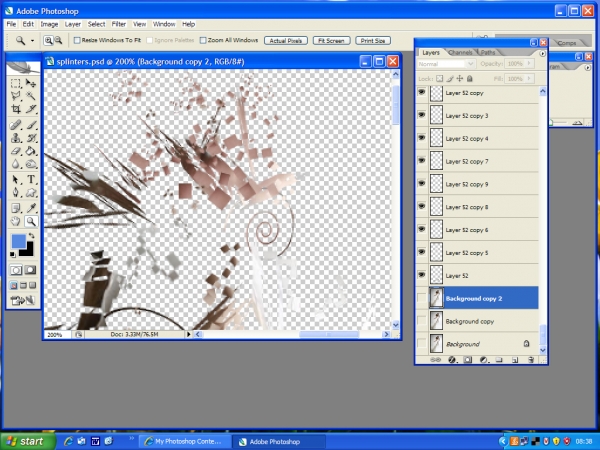Toggle visibility of Layer 52 copy 9
The image size is (600, 450).
(421, 183)
